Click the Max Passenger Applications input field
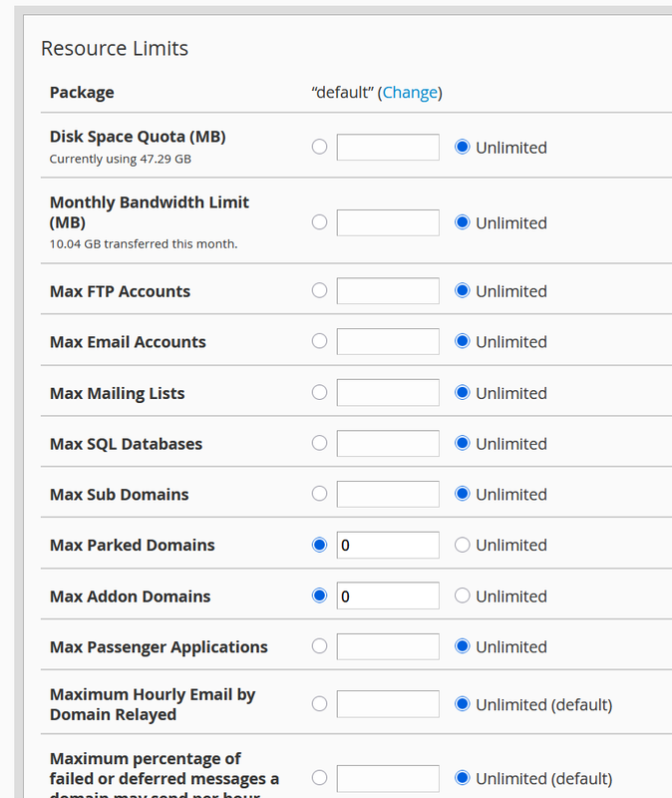Screen dimensions: 672x798 coord(388,646)
